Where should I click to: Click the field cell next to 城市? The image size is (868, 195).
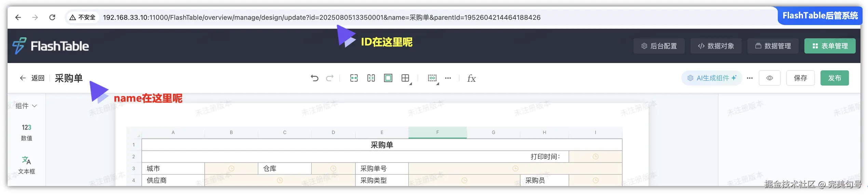[231, 168]
